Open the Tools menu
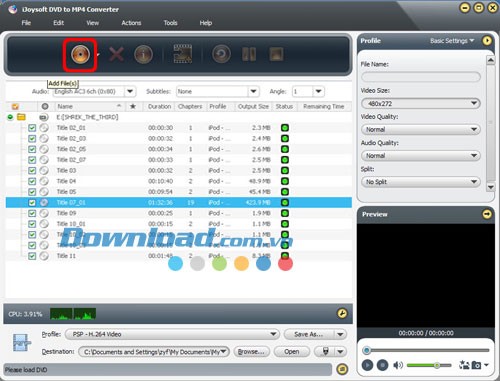 click(x=170, y=23)
